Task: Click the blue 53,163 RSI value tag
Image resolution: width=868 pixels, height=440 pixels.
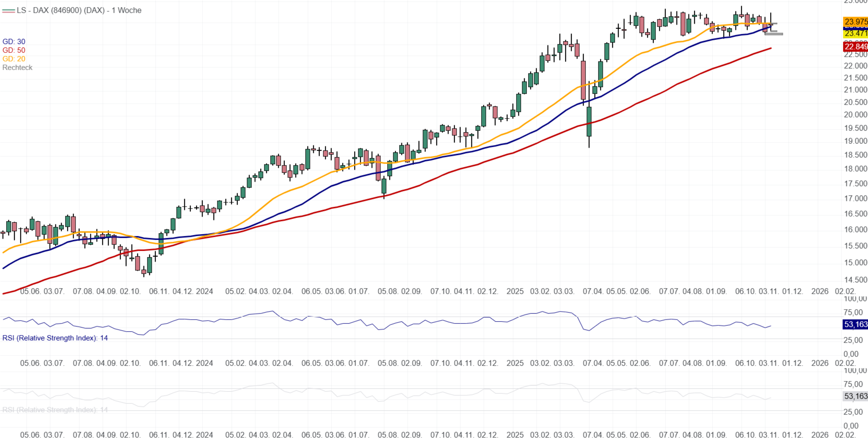Action: (855, 325)
